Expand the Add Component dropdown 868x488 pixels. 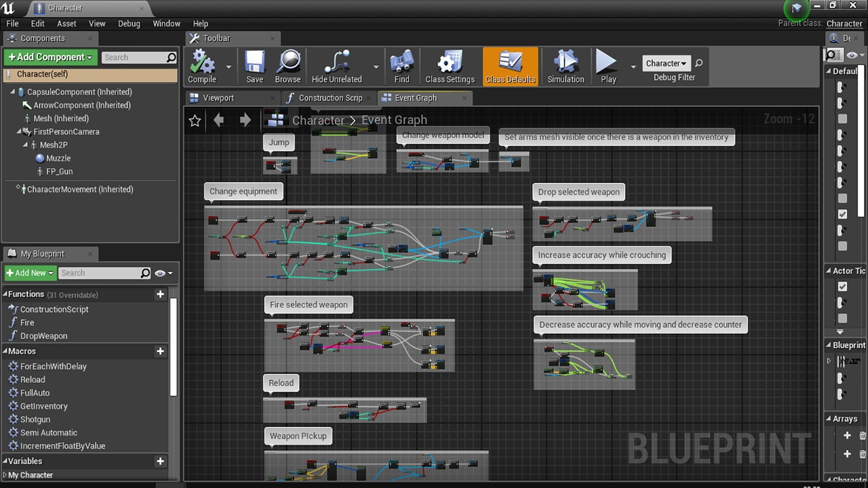51,57
